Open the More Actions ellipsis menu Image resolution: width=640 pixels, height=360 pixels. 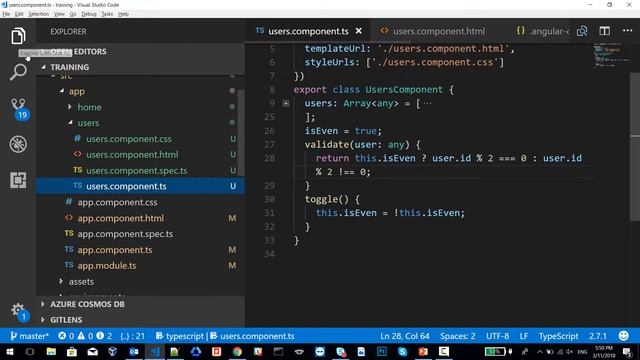point(627,31)
